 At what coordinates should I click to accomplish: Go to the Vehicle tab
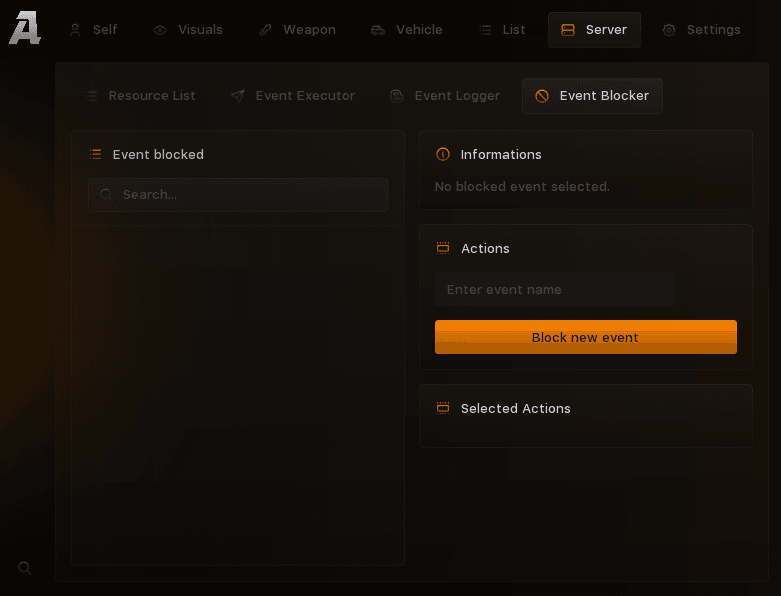coord(407,30)
